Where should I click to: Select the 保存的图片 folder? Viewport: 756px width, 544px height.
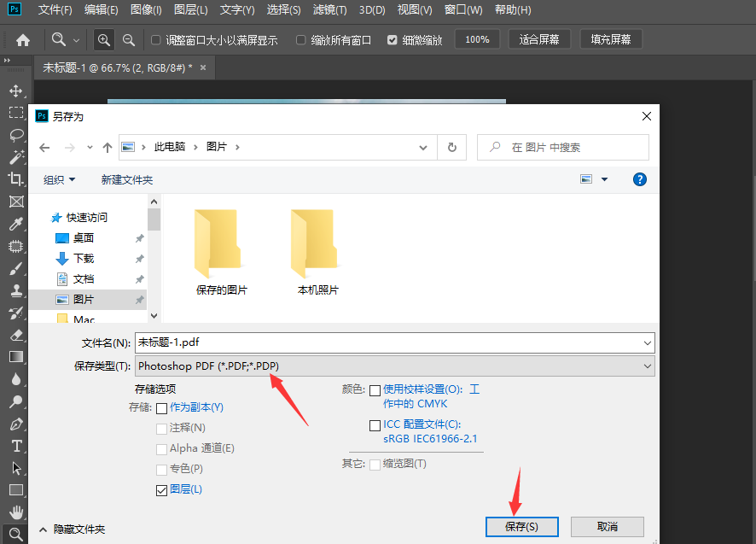[221, 252]
